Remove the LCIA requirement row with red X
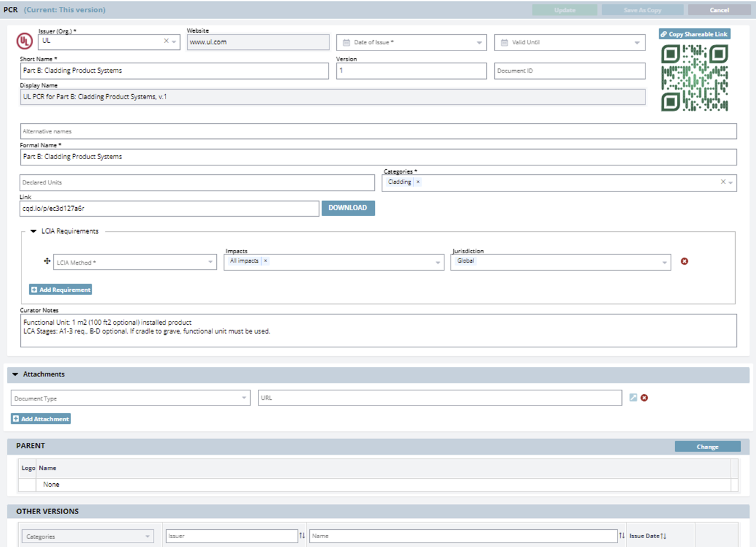 click(x=684, y=261)
